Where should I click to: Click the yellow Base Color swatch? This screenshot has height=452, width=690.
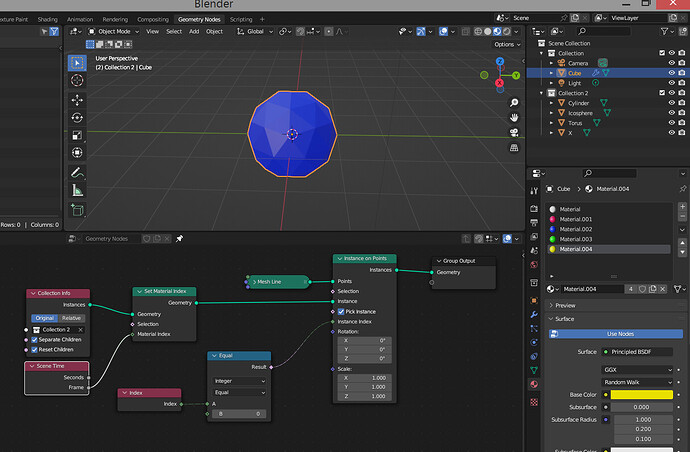coord(642,395)
